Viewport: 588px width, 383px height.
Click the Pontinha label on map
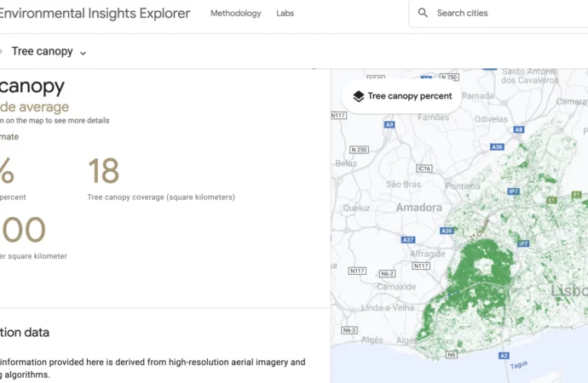tap(463, 186)
